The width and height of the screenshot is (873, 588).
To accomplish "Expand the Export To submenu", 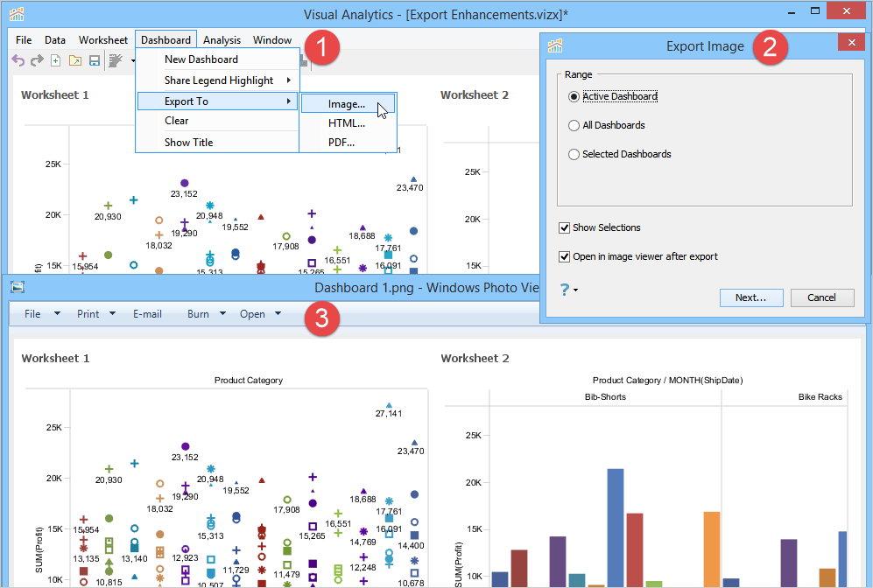I will 218,101.
